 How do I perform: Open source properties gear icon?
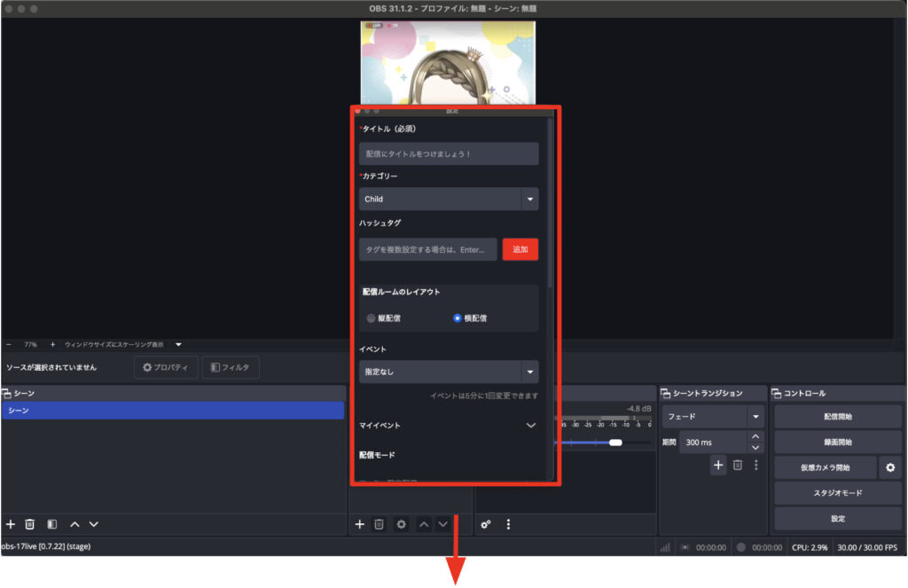point(402,524)
